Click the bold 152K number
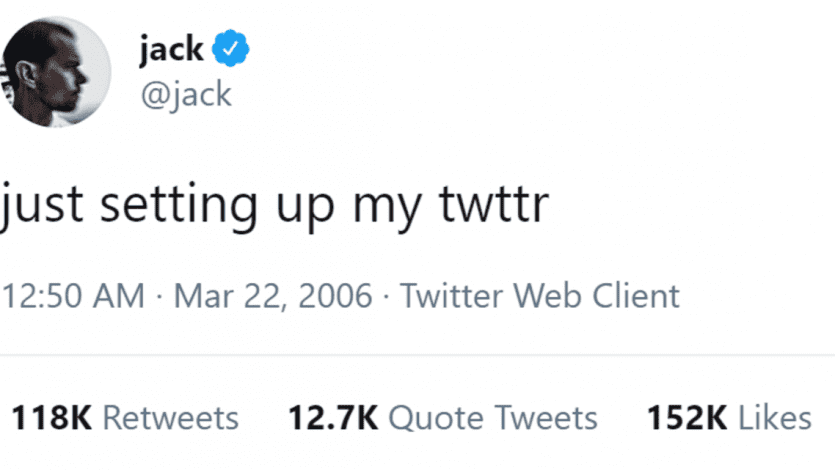The image size is (835, 470). tap(686, 417)
